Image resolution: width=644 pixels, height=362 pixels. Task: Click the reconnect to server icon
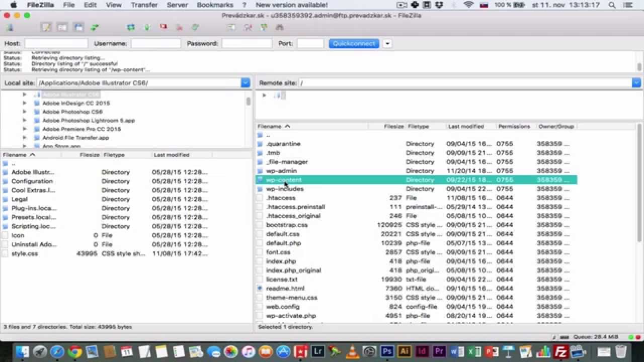tap(195, 28)
